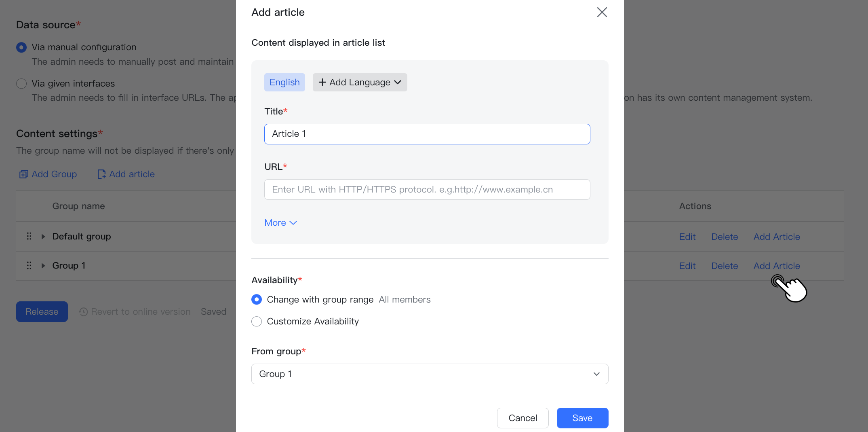Expand the Default group row
This screenshot has width=868, height=432.
pos(43,236)
